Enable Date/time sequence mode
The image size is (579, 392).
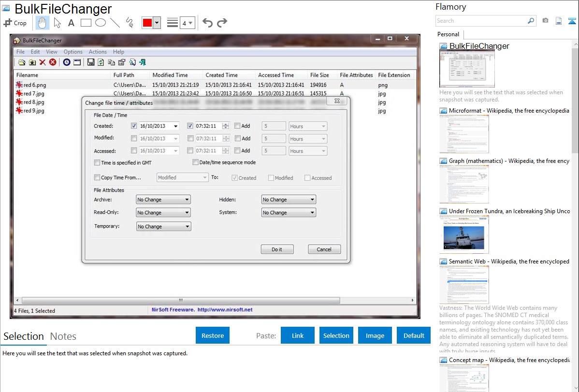tap(195, 162)
